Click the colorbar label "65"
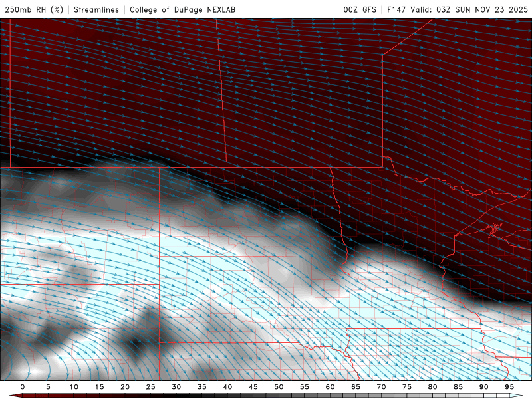 click(356, 387)
